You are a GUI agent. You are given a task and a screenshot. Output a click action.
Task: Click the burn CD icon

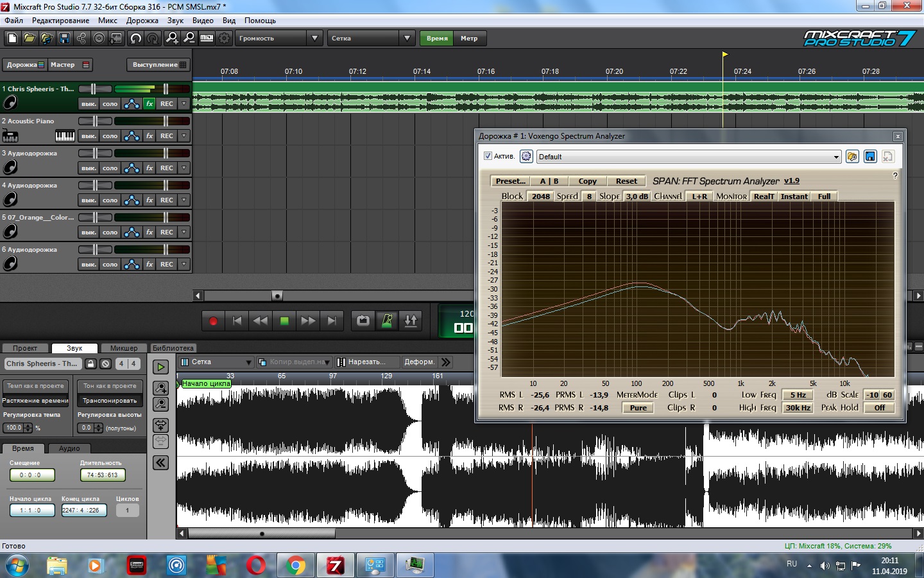[x=99, y=39]
